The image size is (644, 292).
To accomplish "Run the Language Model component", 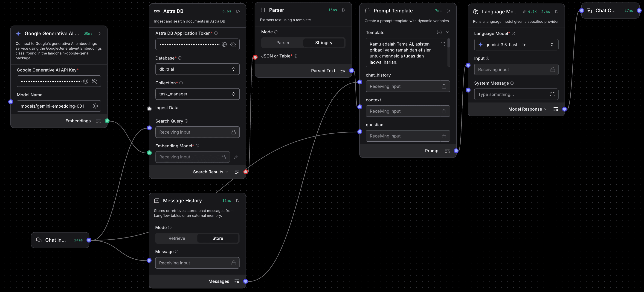I will 557,11.
